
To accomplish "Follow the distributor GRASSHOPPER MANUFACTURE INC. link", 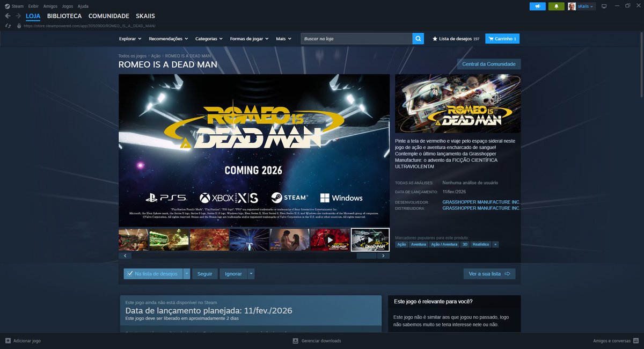I will (481, 208).
